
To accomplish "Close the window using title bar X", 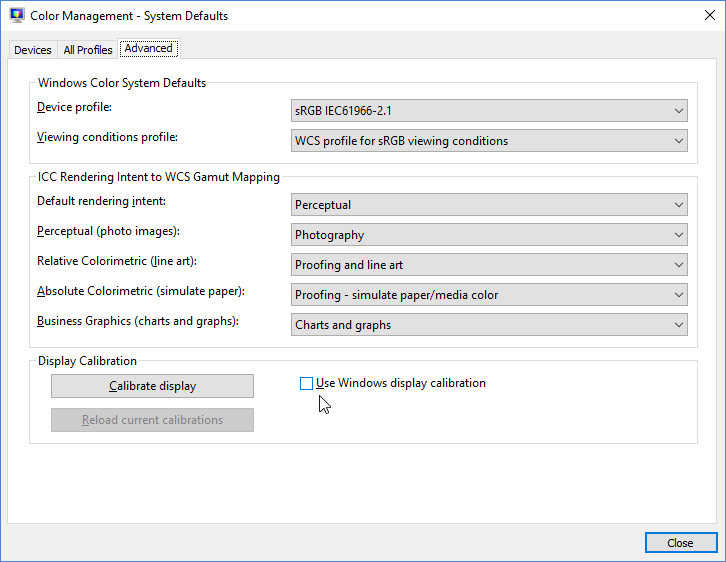I will 703,16.
